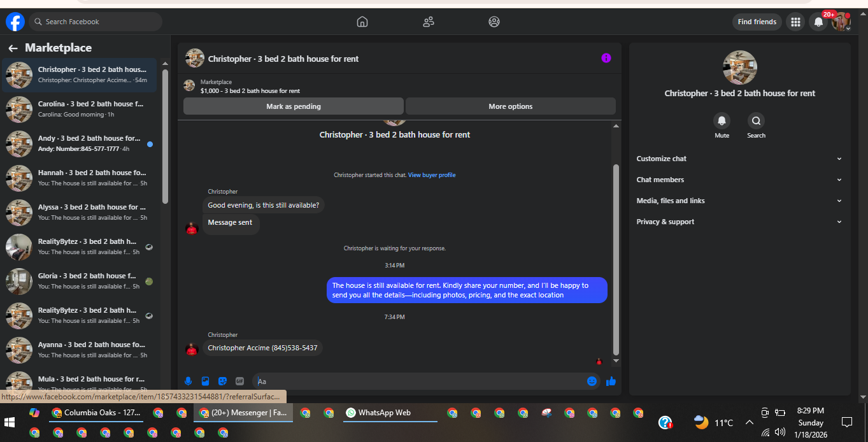Open Carolina conversation in list
Screen dimensions: 868x442
[x=80, y=110]
